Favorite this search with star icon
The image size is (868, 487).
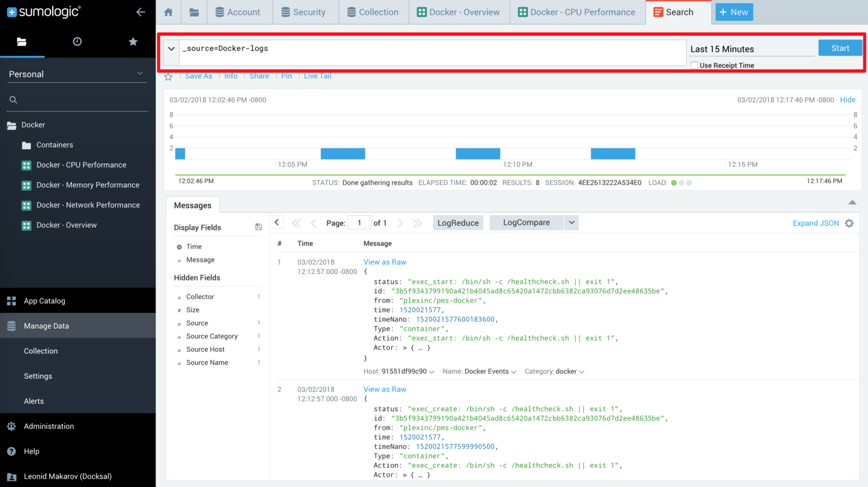coord(169,76)
